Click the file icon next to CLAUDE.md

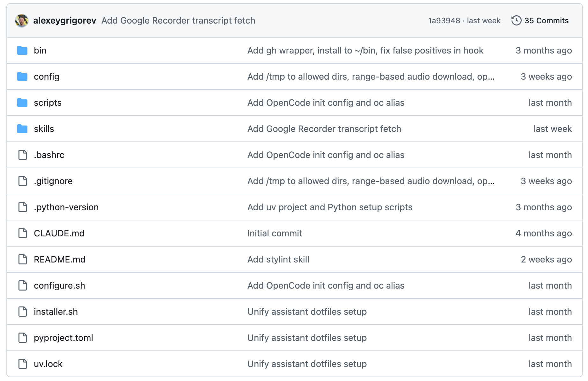point(23,233)
